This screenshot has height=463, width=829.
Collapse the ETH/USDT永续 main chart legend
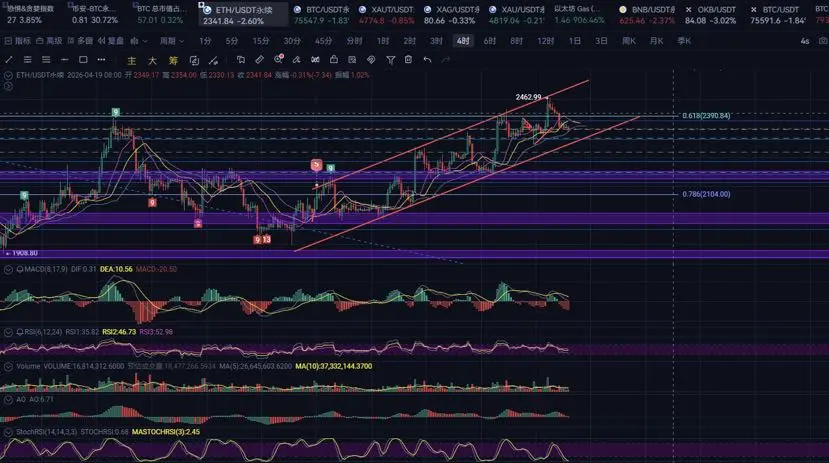click(x=8, y=76)
